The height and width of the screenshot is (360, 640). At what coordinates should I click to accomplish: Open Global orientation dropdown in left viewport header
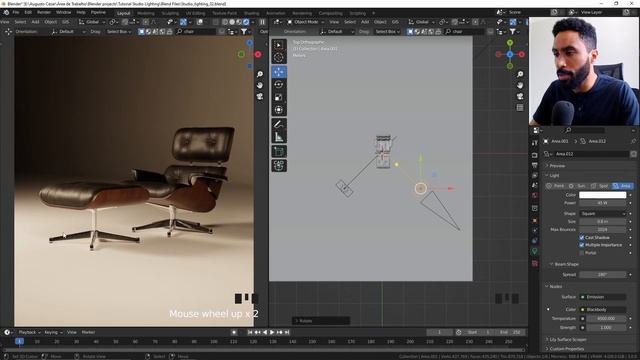tap(91, 22)
